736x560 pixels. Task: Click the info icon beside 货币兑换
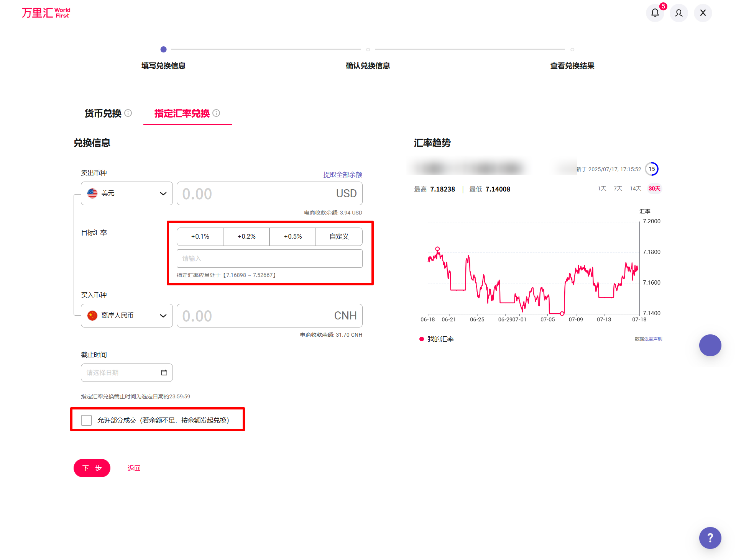coord(128,113)
